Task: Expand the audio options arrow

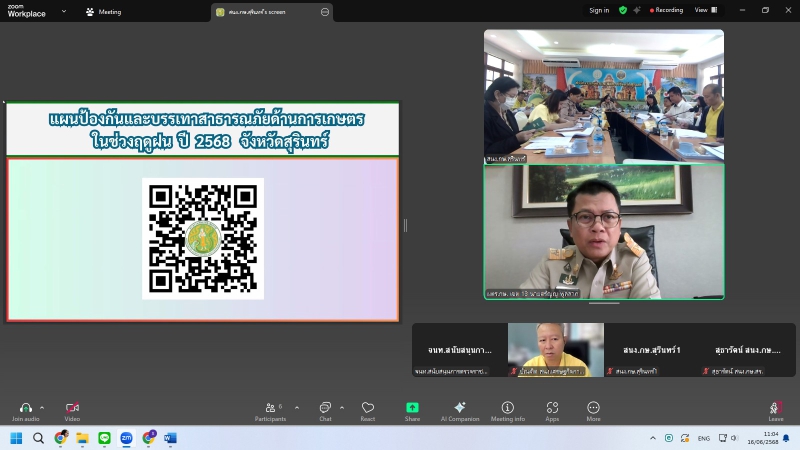Action: tap(42, 408)
